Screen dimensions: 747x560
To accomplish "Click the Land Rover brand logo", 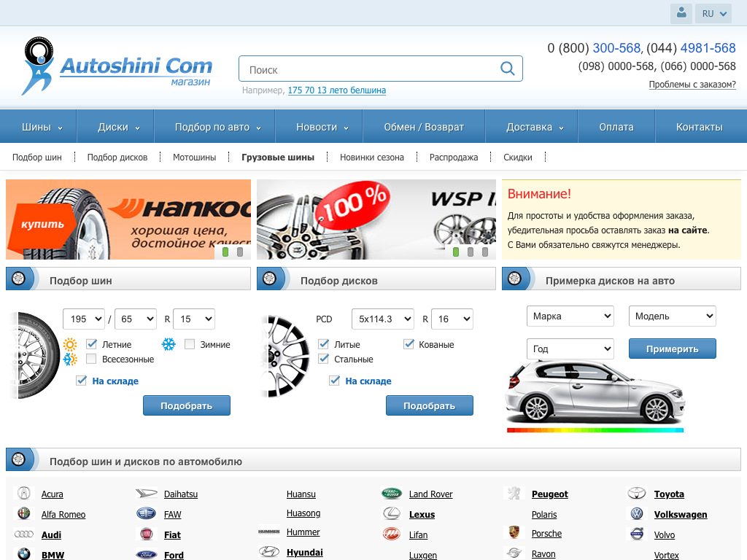I will (392, 494).
